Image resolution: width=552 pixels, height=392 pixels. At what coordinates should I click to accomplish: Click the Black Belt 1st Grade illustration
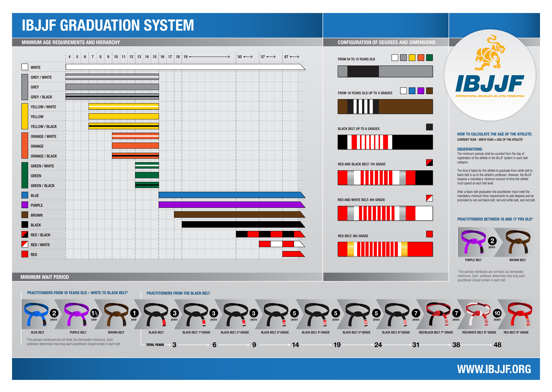coord(196,315)
